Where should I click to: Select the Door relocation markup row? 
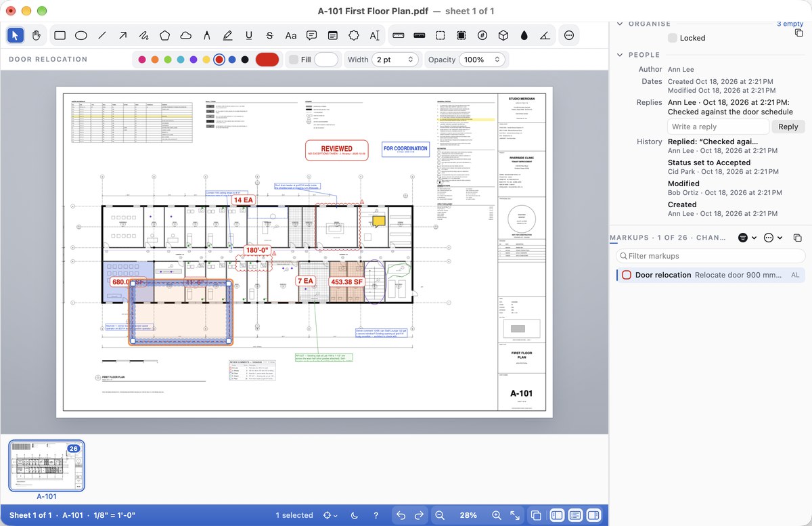click(x=710, y=275)
